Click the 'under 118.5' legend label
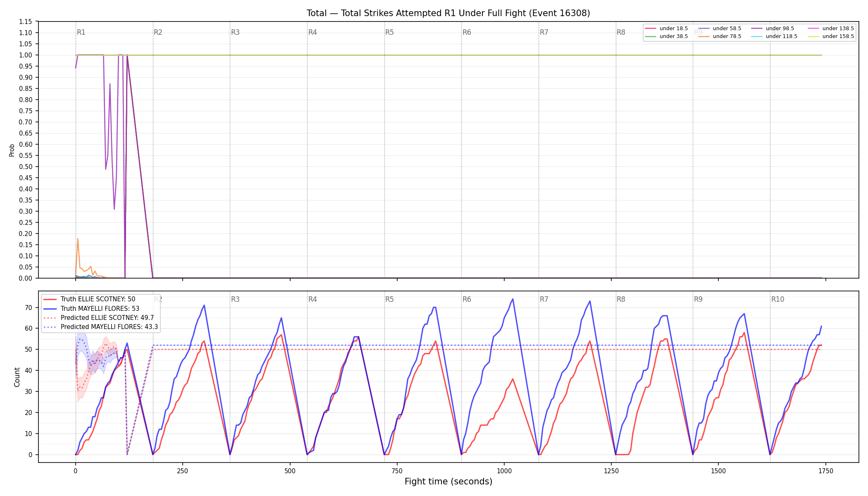This screenshot has height=496, width=868. pyautogui.click(x=782, y=36)
